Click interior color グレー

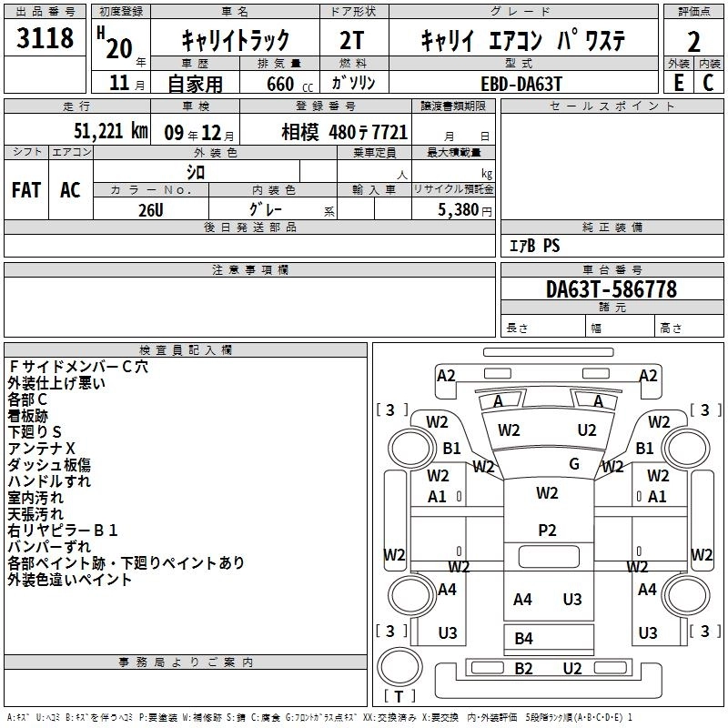click(x=266, y=209)
